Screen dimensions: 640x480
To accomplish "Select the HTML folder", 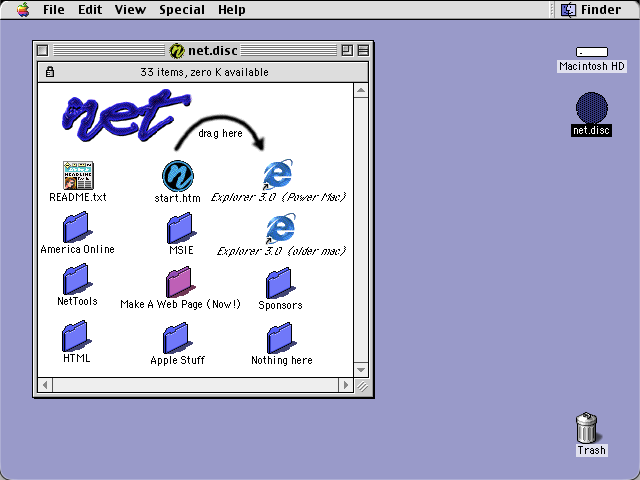I will tap(76, 336).
